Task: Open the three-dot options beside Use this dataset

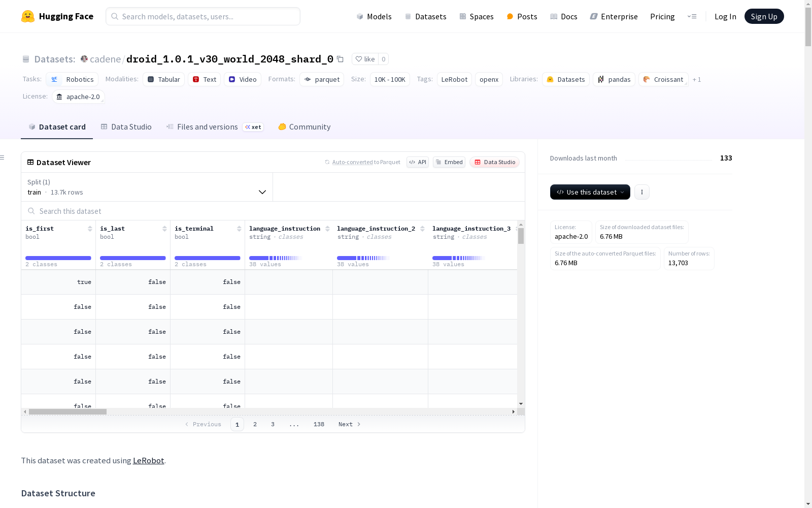Action: pyautogui.click(x=642, y=192)
